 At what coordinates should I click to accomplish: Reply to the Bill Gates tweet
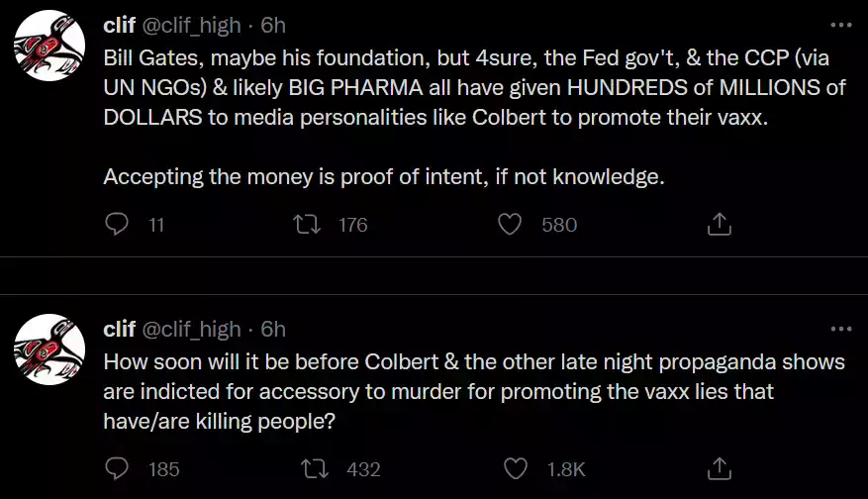click(x=118, y=225)
